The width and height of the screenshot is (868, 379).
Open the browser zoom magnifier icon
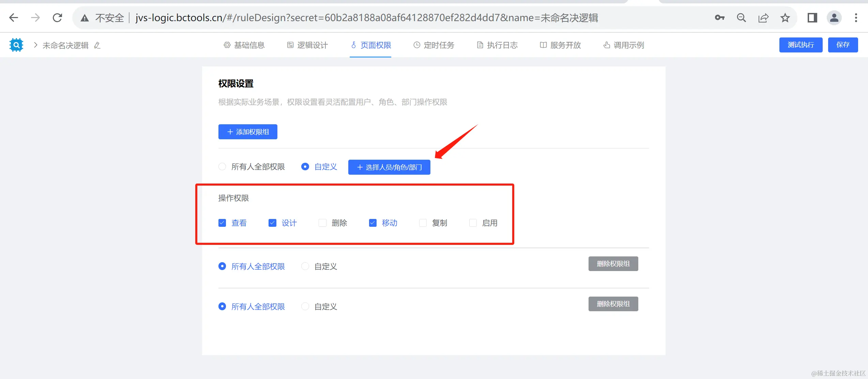(x=741, y=18)
